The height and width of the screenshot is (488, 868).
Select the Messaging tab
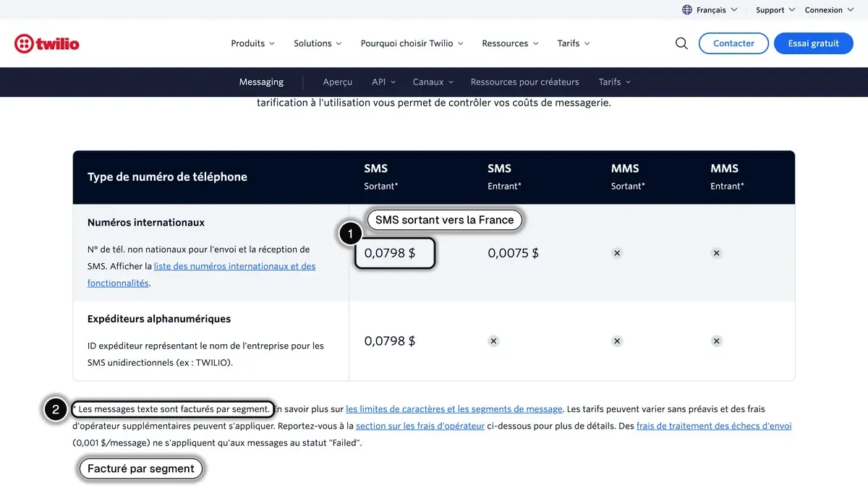click(261, 82)
